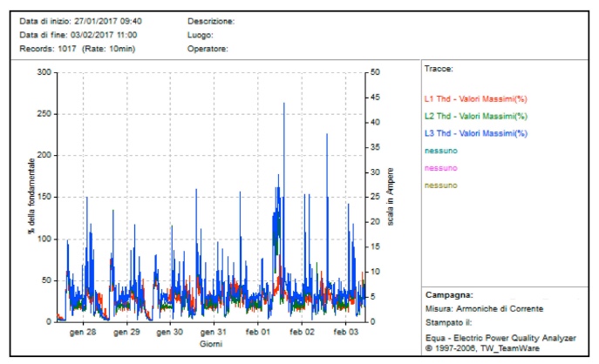The width and height of the screenshot is (599, 364).
Task: Select the magenta 'nessuno' trace entry
Action: [441, 168]
